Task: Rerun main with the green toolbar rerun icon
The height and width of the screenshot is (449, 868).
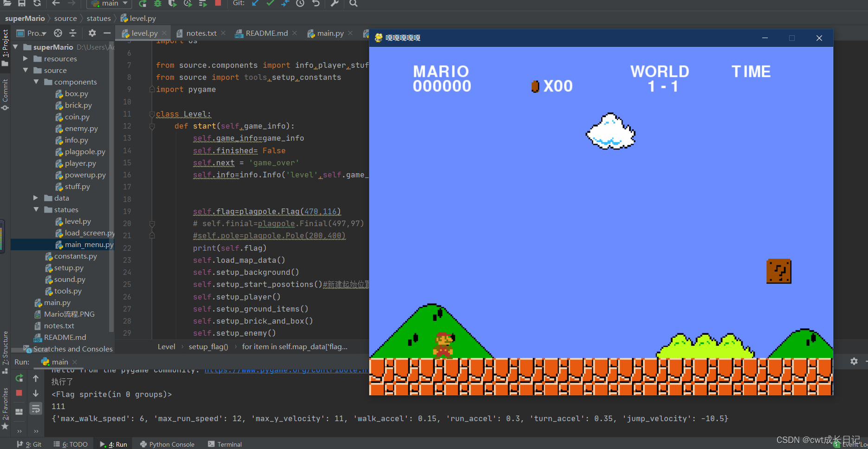Action: click(143, 3)
